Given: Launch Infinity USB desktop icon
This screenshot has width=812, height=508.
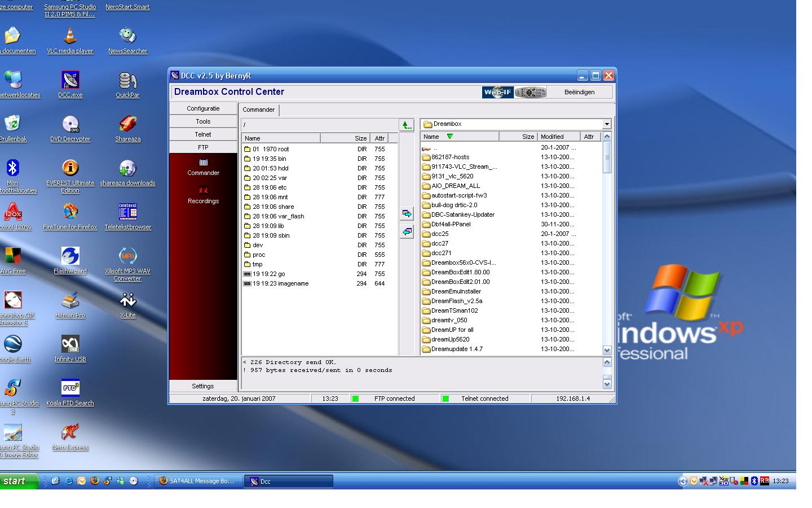Looking at the screenshot, I should 70,349.
